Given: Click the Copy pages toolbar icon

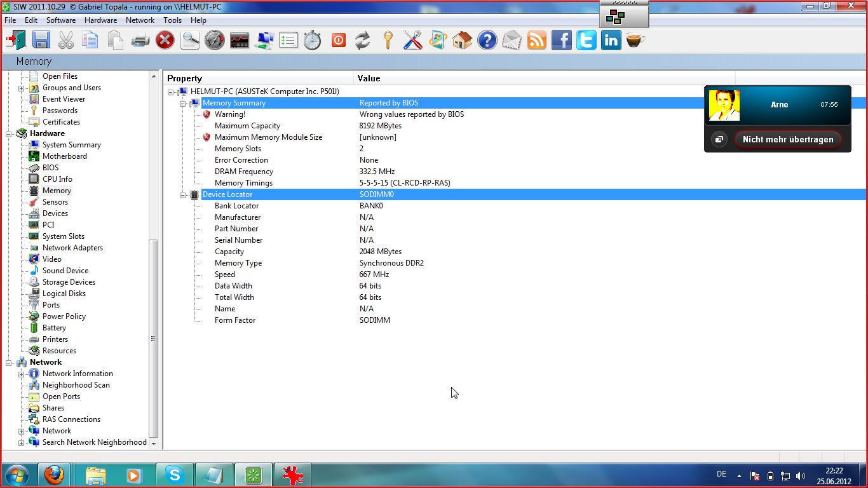Looking at the screenshot, I should (90, 41).
